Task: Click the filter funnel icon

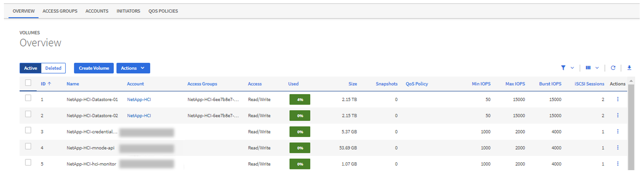Action: 563,68
